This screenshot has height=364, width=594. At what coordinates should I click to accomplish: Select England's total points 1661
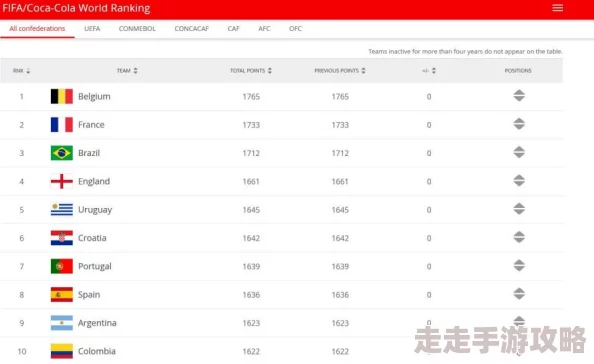[x=251, y=181]
